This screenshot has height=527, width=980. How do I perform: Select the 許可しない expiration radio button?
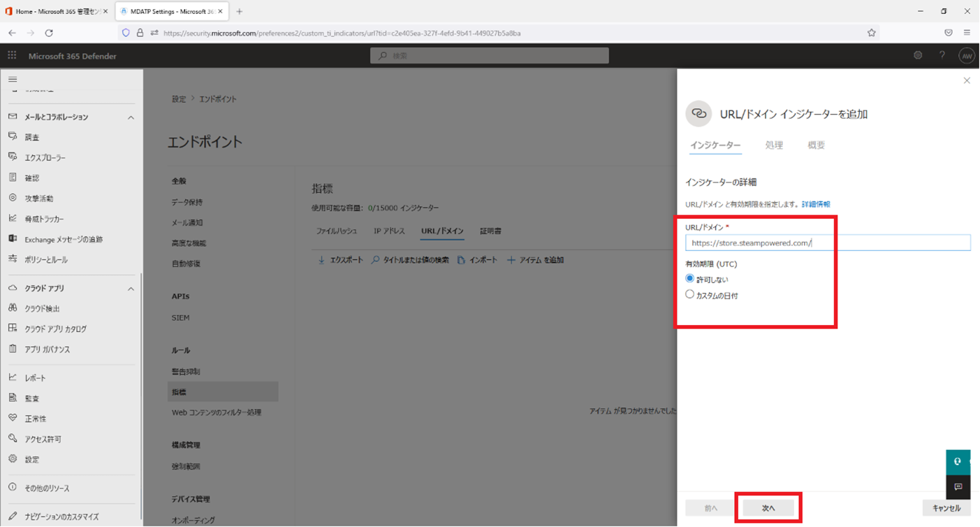(690, 279)
